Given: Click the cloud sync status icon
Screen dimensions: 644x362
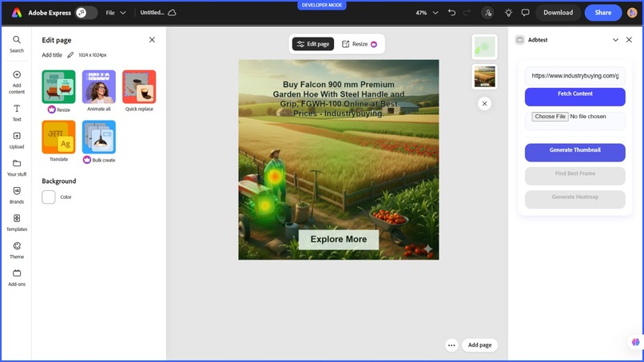Looking at the screenshot, I should tap(172, 12).
